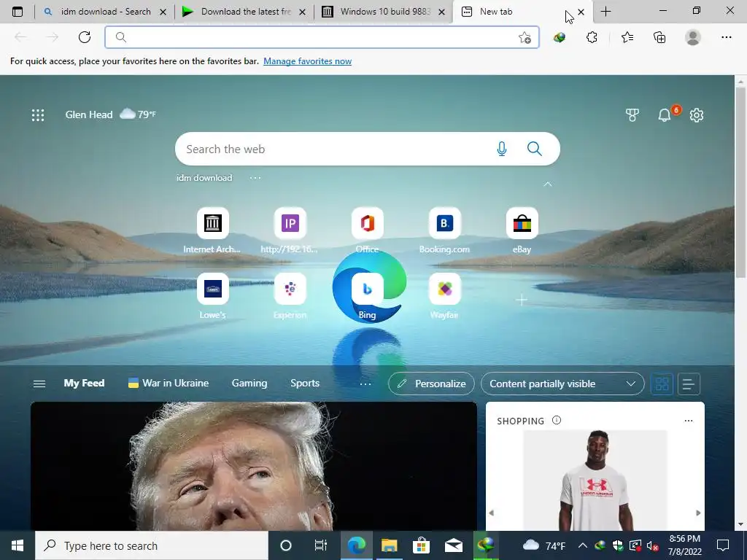The height and width of the screenshot is (560, 747).
Task: Open Shopping card more options
Action: [x=689, y=421]
